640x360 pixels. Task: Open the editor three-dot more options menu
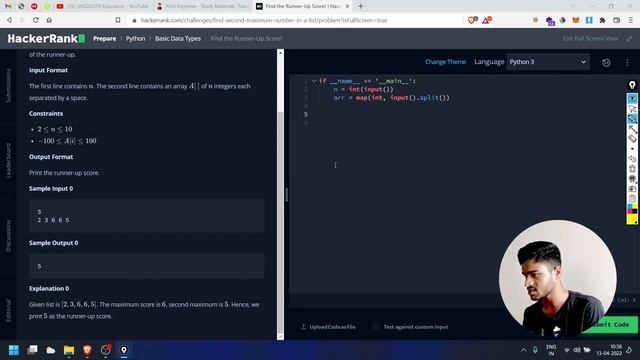[627, 62]
